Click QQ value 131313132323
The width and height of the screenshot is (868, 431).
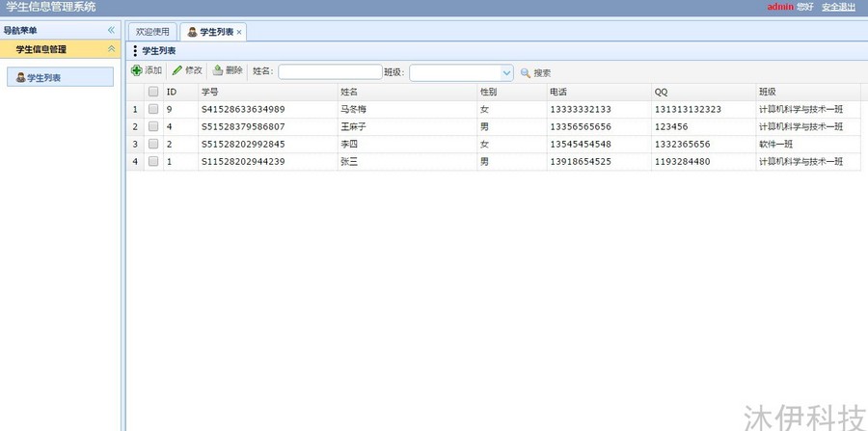pyautogui.click(x=688, y=110)
